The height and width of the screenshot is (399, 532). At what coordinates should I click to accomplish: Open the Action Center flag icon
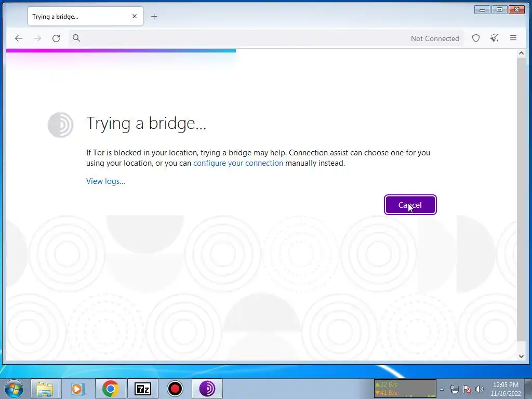pyautogui.click(x=467, y=389)
